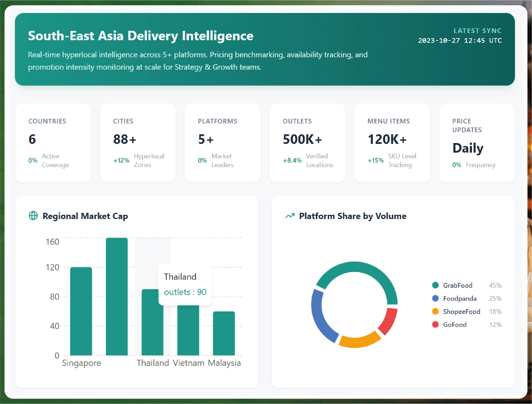
Task: Open the Outlets 500K+ stat card
Action: pyautogui.click(x=307, y=143)
